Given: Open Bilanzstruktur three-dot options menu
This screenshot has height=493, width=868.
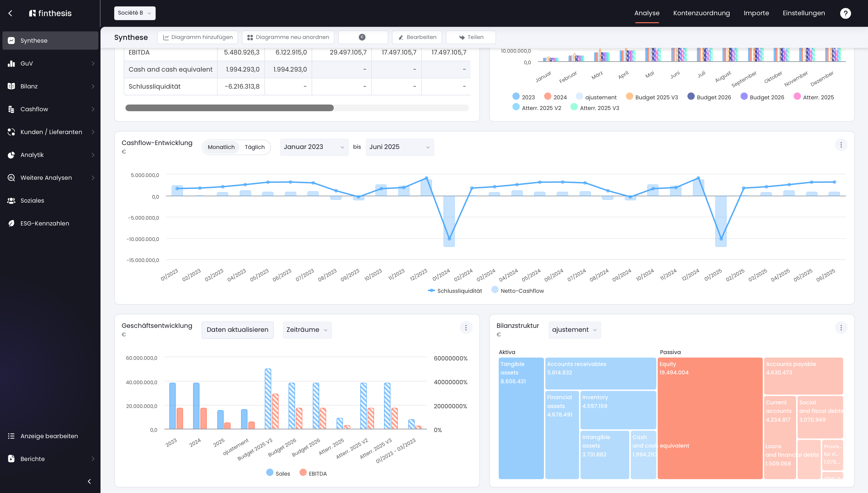Looking at the screenshot, I should pos(841,328).
